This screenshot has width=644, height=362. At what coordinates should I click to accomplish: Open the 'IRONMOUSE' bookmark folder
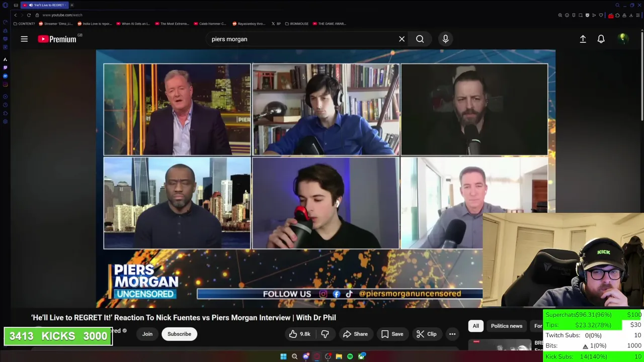click(297, 24)
